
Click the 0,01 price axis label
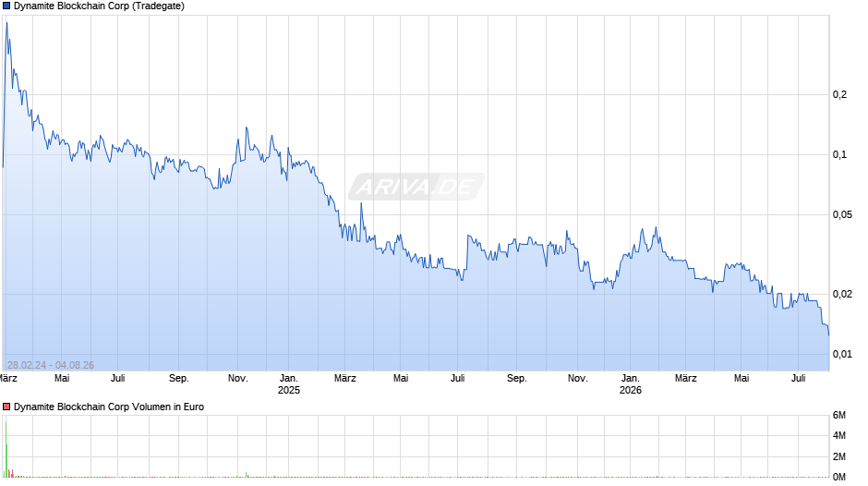pyautogui.click(x=842, y=354)
